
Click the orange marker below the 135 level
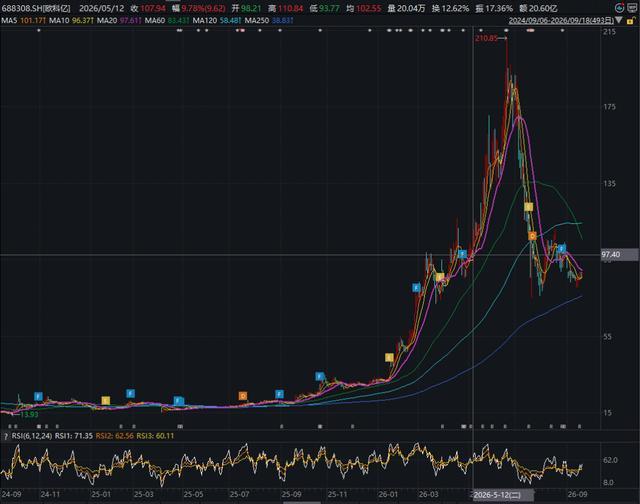(x=532, y=236)
